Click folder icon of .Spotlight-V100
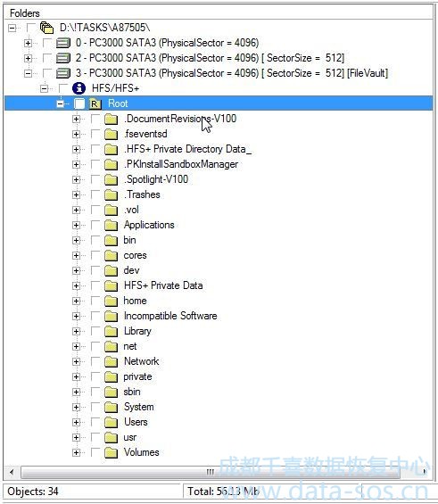Image resolution: width=438 pixels, height=504 pixels. 112,179
